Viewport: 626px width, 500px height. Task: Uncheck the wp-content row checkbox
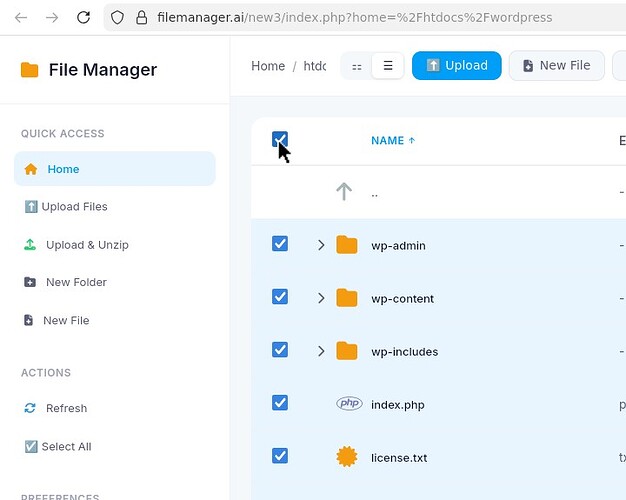[280, 297]
